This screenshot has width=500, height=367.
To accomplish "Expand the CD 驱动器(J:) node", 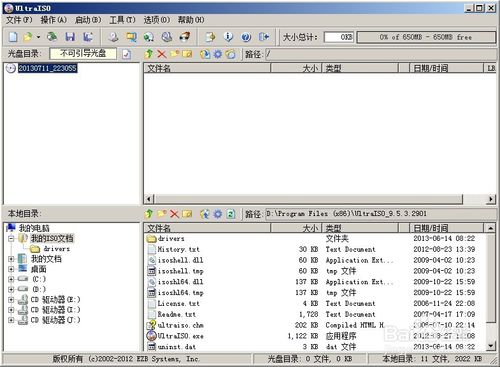I will click(x=11, y=320).
